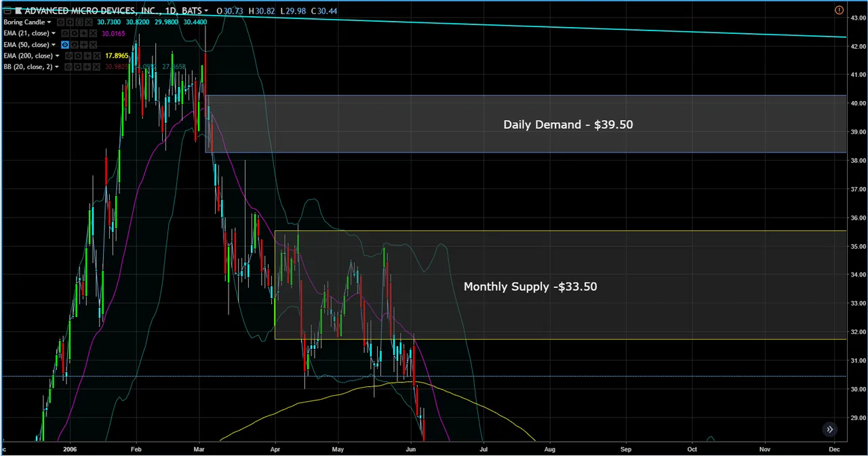Open Boring Candle settings gear
The height and width of the screenshot is (456, 868).
[x=70, y=22]
